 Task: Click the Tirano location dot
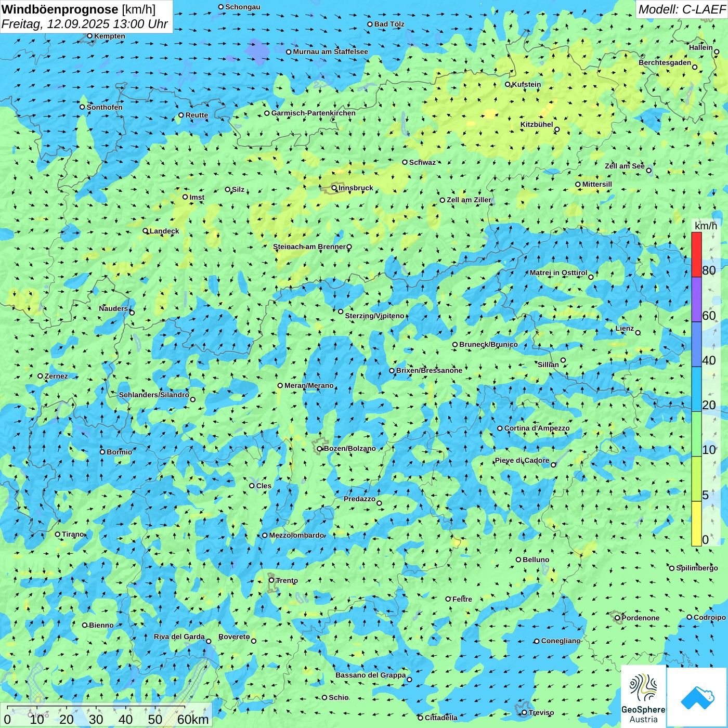click(58, 534)
